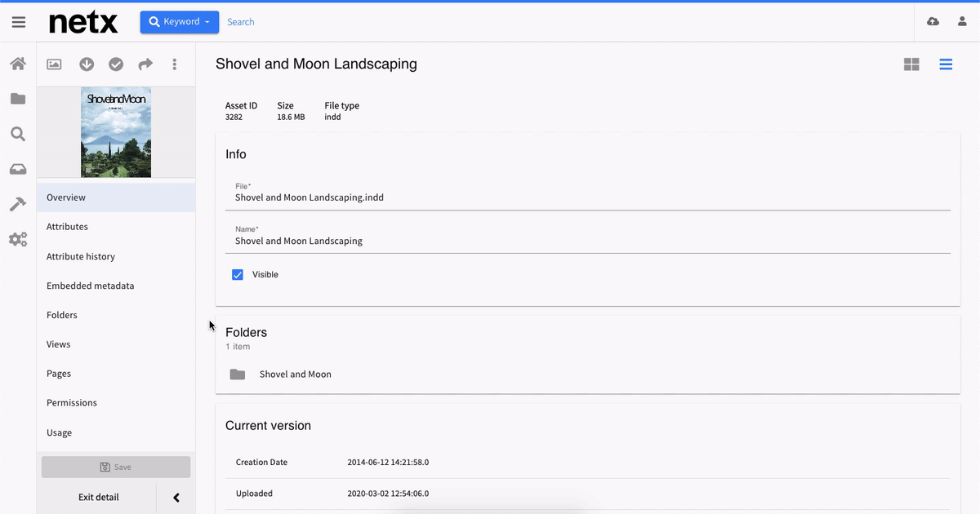Uncheck the Visible checkbox
The image size is (980, 514).
[x=238, y=275]
